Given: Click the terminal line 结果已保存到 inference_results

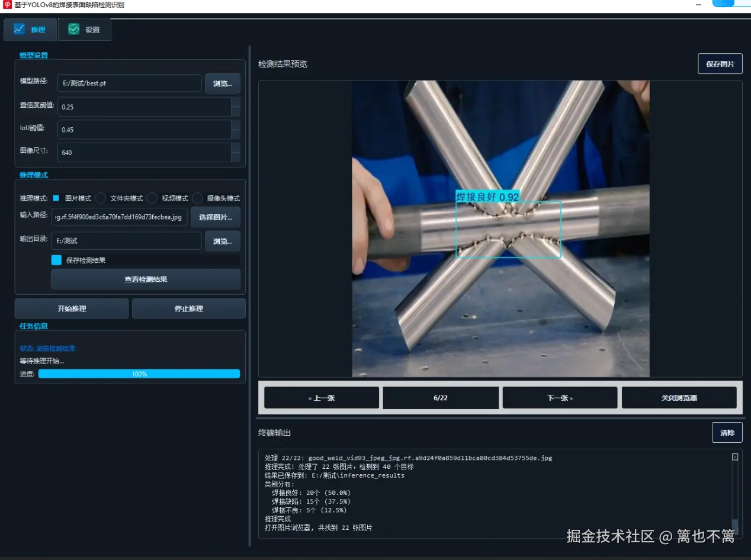Looking at the screenshot, I should [x=335, y=475].
